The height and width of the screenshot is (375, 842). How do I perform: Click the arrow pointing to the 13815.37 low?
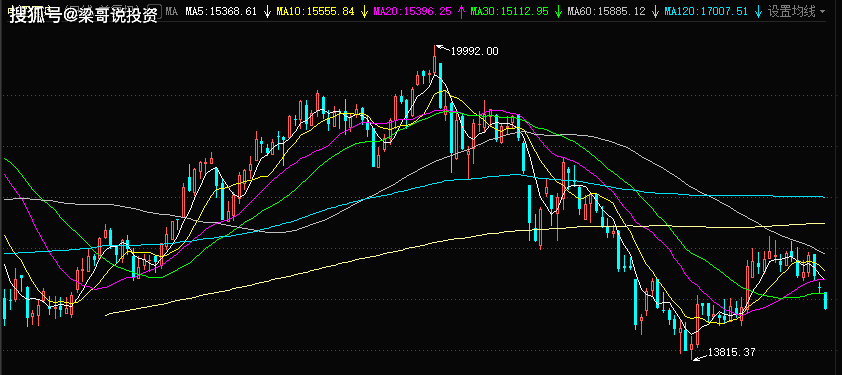click(700, 356)
